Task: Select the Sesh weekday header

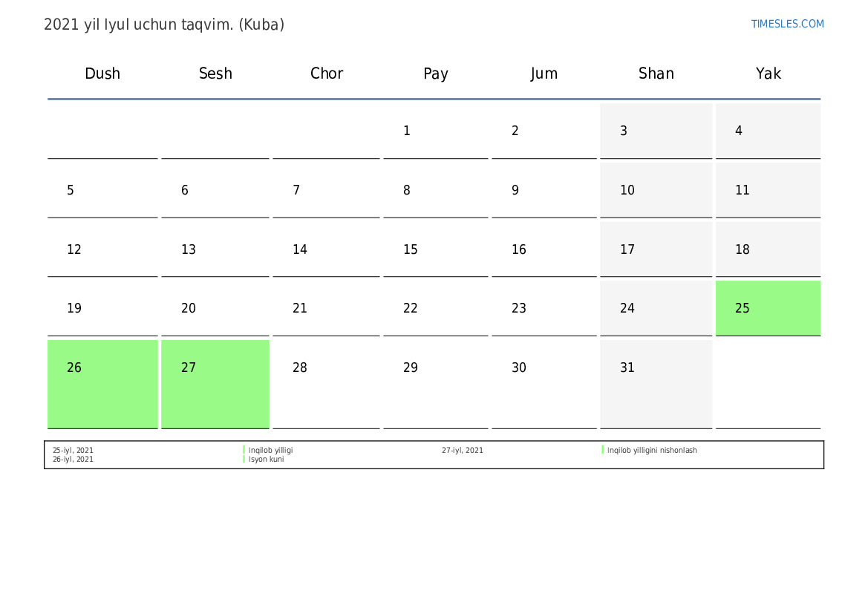Action: pyautogui.click(x=215, y=73)
